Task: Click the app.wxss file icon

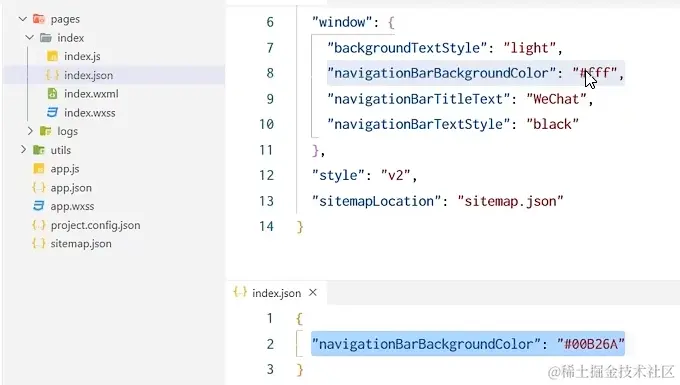Action: (39, 206)
